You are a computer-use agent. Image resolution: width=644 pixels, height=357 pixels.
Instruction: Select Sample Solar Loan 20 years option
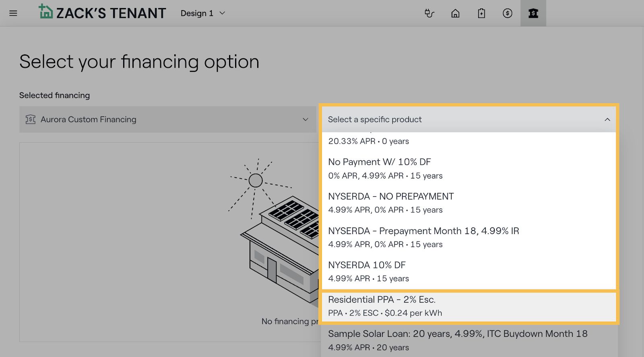[x=457, y=340]
